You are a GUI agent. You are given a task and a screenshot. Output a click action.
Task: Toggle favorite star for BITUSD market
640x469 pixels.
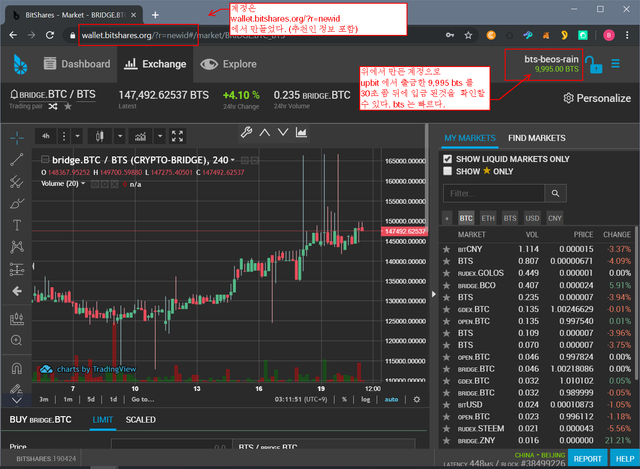pyautogui.click(x=447, y=405)
